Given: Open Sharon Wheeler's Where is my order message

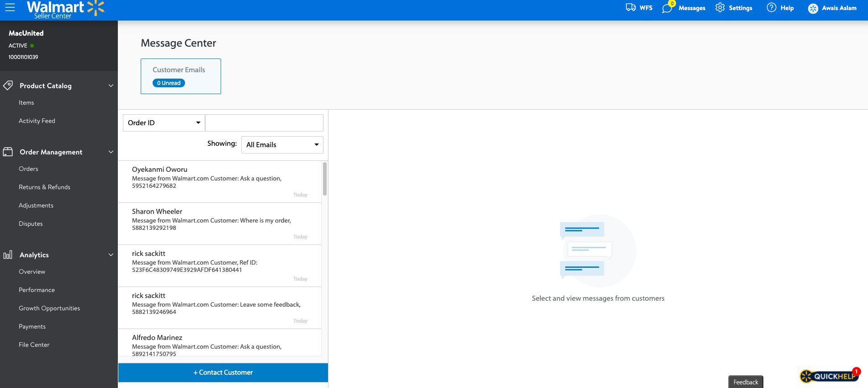Looking at the screenshot, I should 220,224.
